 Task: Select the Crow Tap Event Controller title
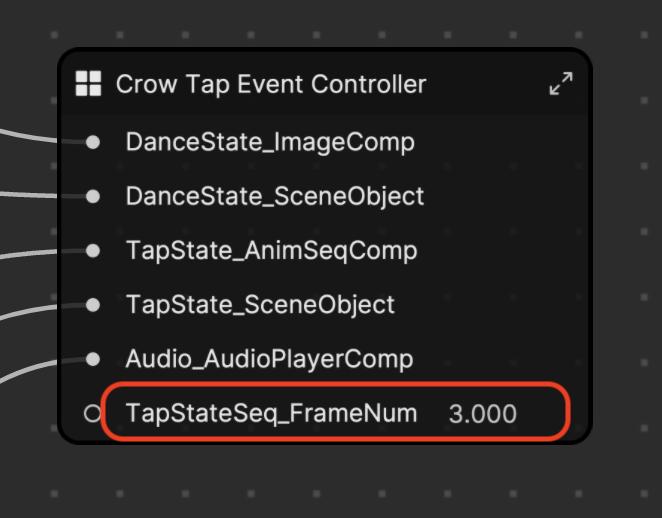(271, 84)
